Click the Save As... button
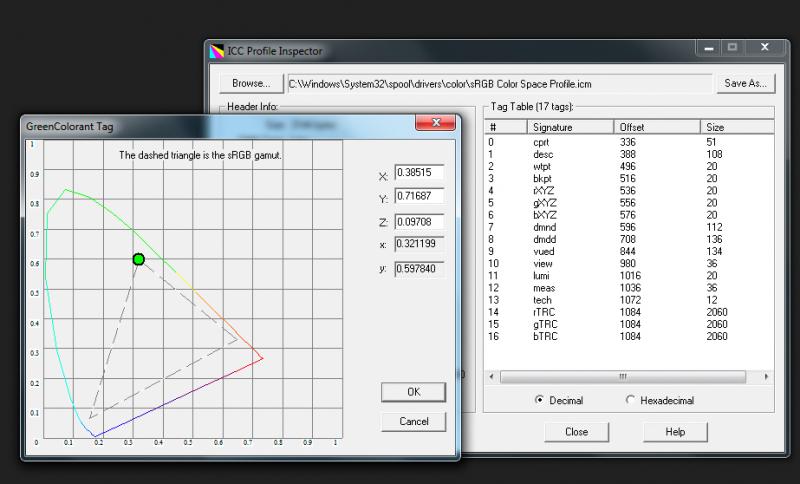The image size is (800, 484). click(x=745, y=83)
